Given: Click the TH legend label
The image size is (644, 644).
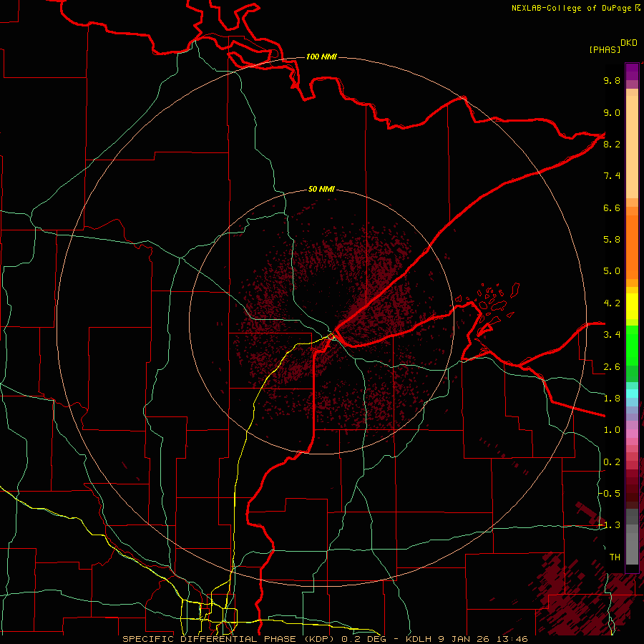Looking at the screenshot, I should click(615, 557).
